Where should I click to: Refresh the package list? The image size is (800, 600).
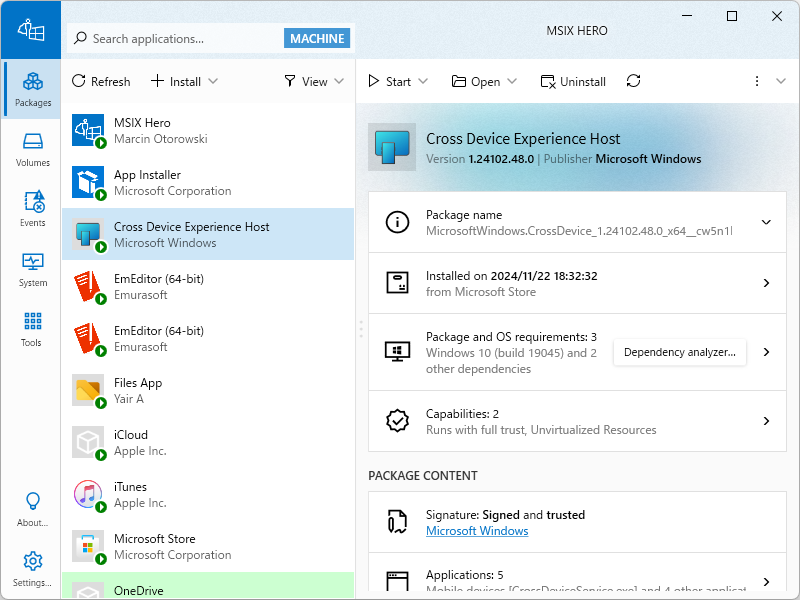[x=100, y=81]
